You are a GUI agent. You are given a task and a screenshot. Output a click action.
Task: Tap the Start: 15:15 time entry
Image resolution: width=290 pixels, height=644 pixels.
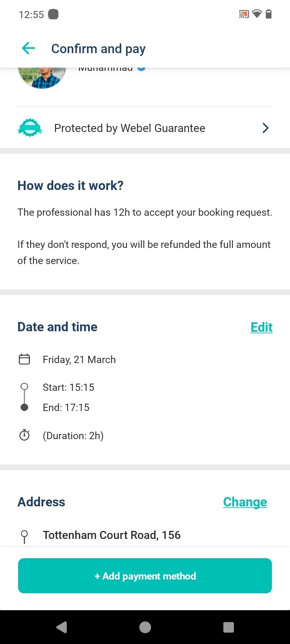pyautogui.click(x=68, y=387)
